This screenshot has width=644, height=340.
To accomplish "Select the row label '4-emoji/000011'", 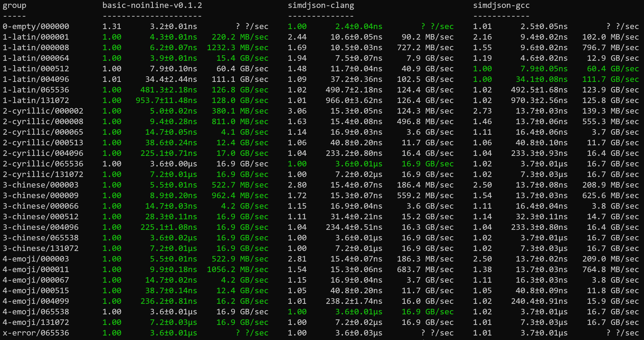I will (36, 269).
